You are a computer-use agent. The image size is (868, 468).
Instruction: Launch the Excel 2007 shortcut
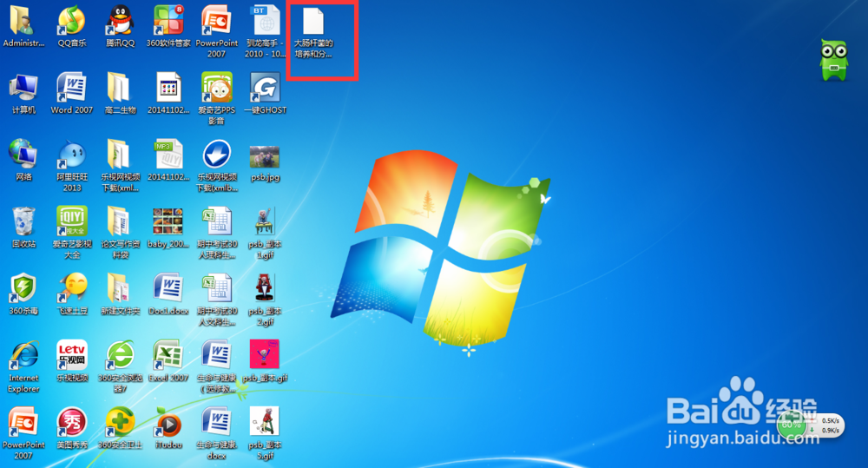point(168,356)
